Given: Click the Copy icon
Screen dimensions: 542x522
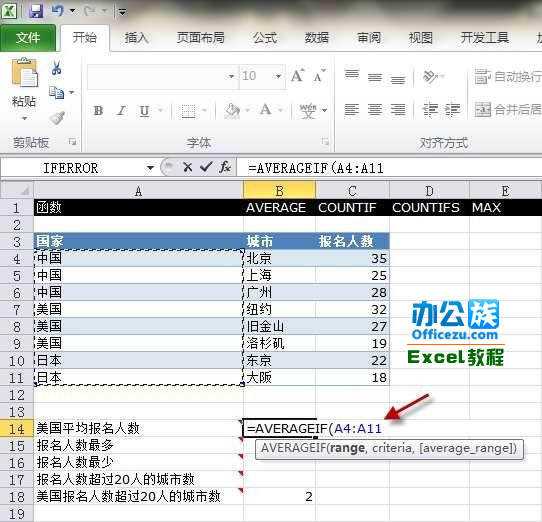Looking at the screenshot, I should coord(56,92).
